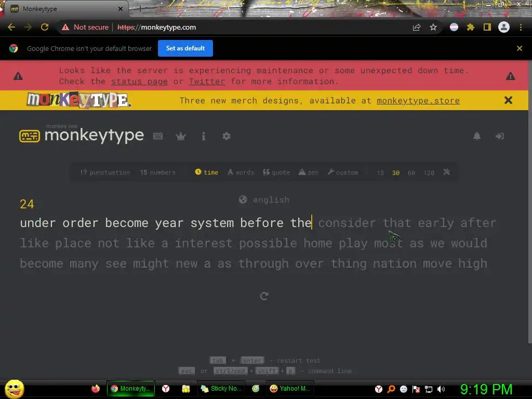Share this page icon in address bar
The height and width of the screenshot is (399, 532).
(x=417, y=28)
